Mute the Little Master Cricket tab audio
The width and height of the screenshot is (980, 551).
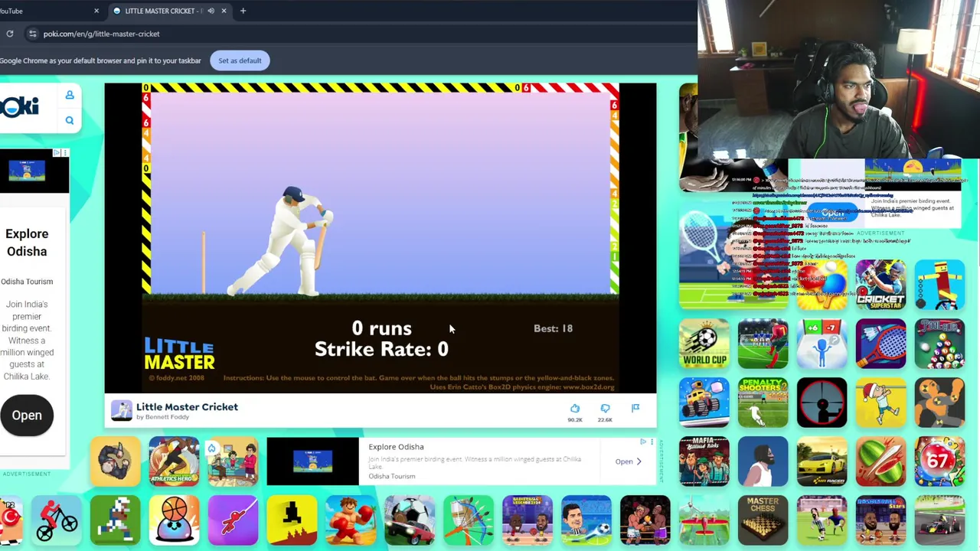pos(211,11)
